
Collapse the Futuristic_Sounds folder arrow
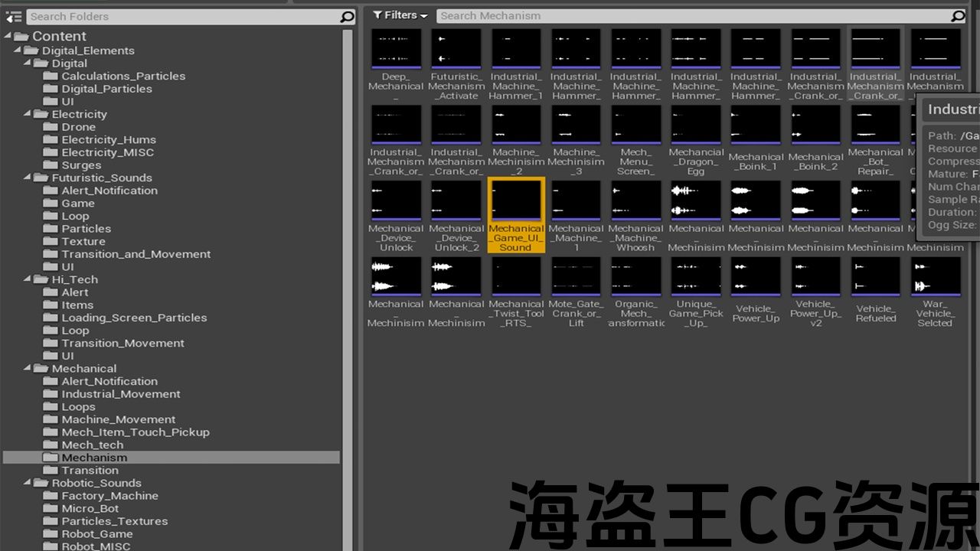tap(28, 178)
